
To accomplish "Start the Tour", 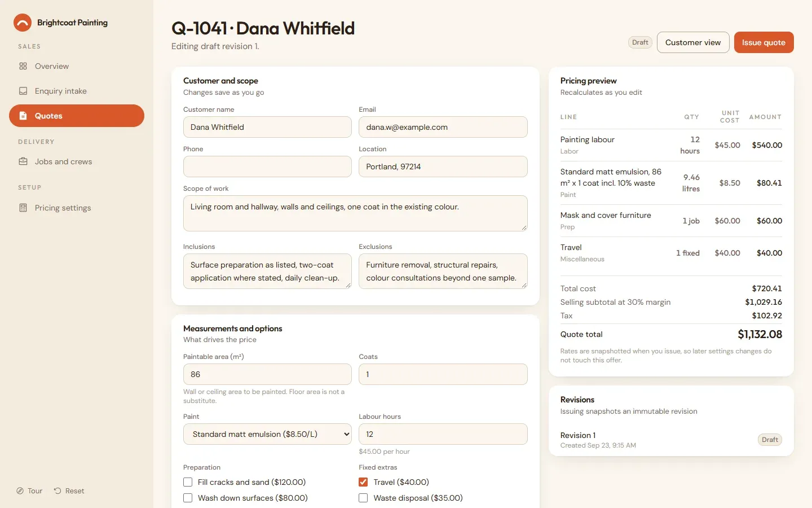I will pos(29,491).
